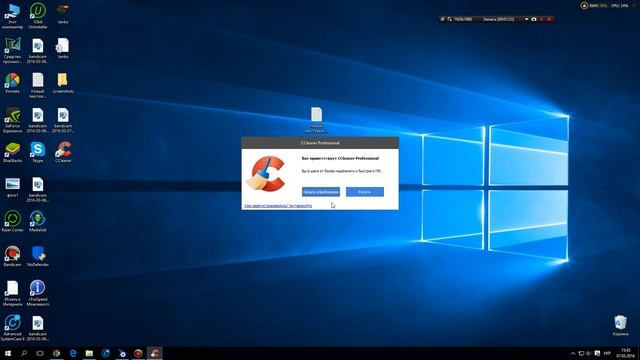Take screenshot with Bandicam camera icon
Screen dimensions: 640x360
[x=534, y=19]
